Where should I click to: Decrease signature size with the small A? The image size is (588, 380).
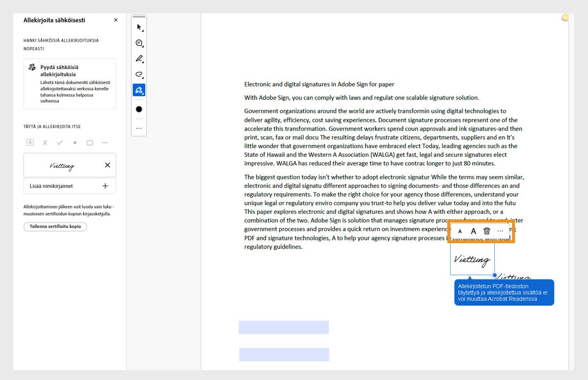460,231
